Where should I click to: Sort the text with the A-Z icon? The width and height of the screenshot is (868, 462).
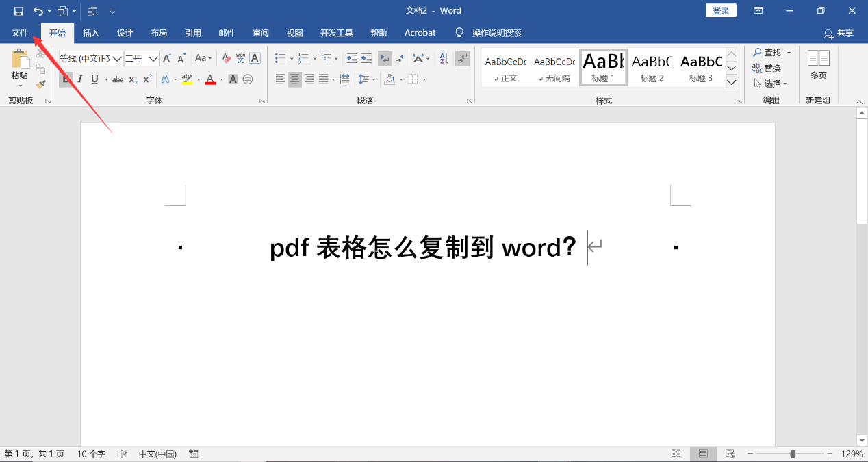pyautogui.click(x=444, y=58)
